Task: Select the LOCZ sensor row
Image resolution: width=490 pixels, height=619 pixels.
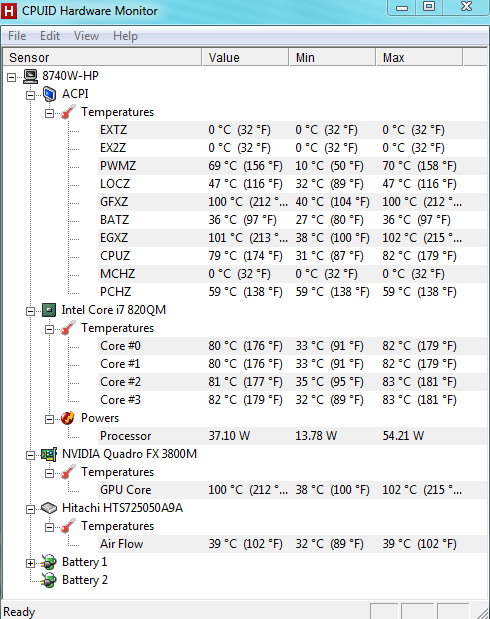Action: pos(292,184)
